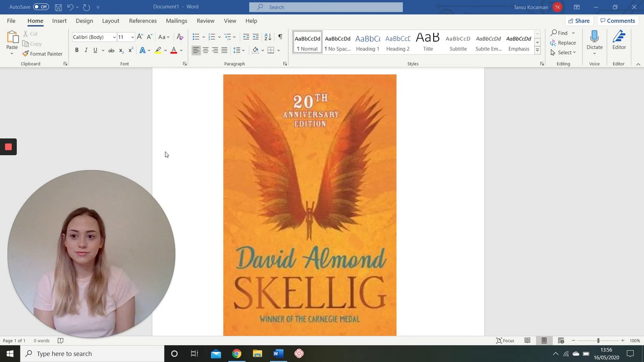The height and width of the screenshot is (362, 644).
Task: Click the Share button
Action: 579,21
